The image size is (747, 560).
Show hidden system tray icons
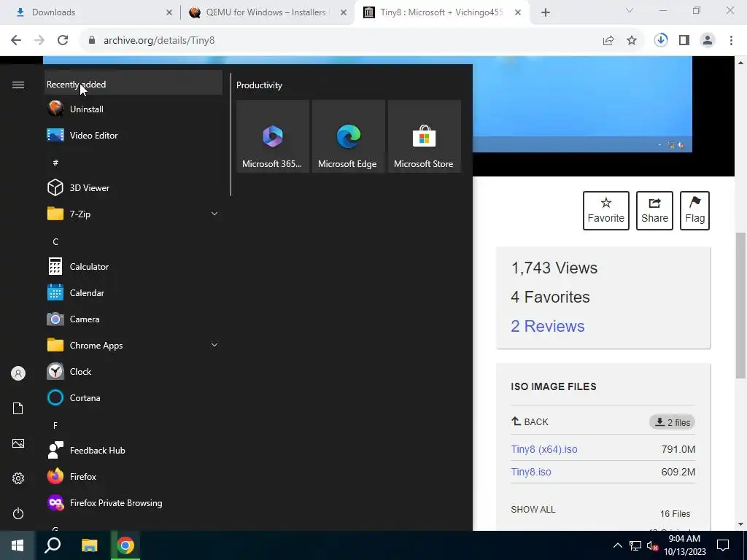pyautogui.click(x=617, y=545)
